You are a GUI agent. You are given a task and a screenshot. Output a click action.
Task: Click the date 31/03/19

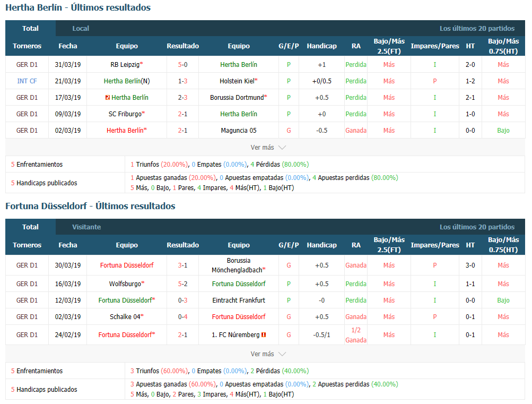point(68,65)
